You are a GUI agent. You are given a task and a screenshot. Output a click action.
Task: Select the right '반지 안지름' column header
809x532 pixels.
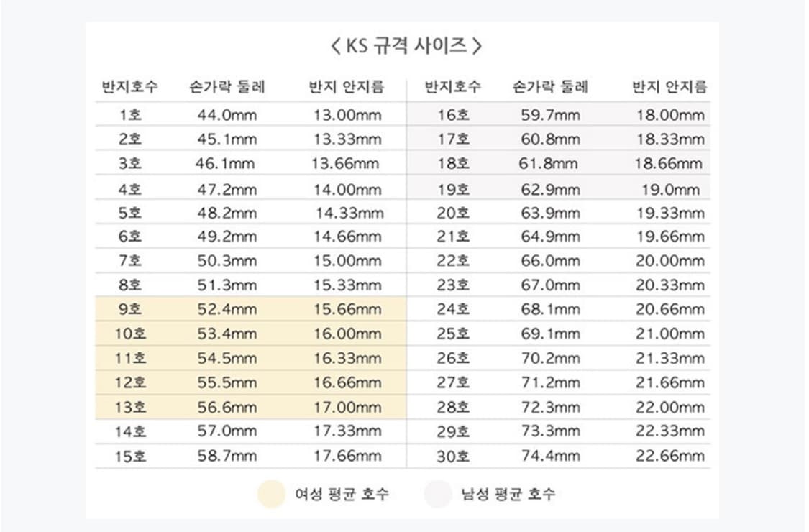[x=669, y=88]
